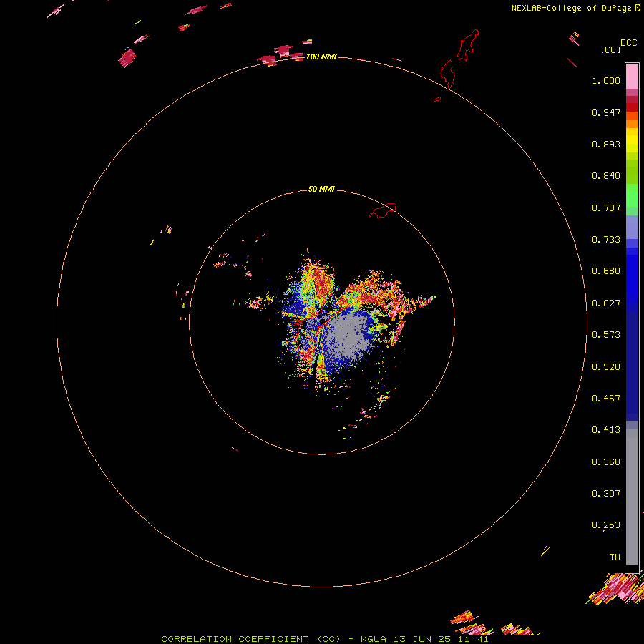Pick the light pink swatch atop colorbar
The height and width of the screenshot is (644, 644).
click(x=632, y=77)
